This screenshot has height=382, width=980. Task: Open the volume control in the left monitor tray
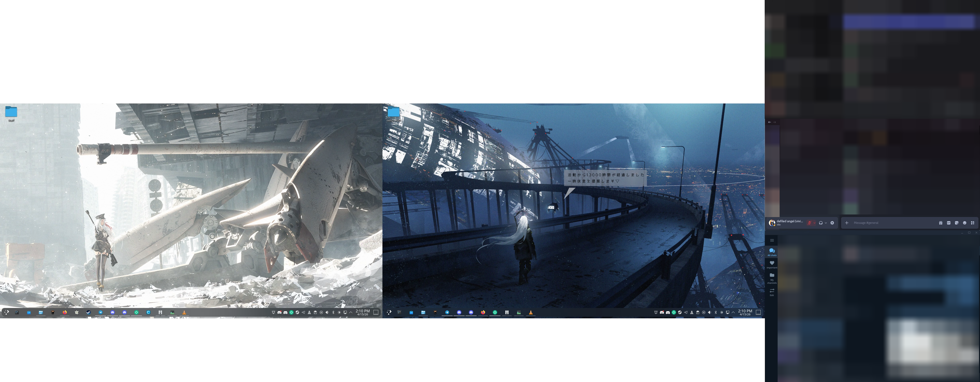(327, 312)
